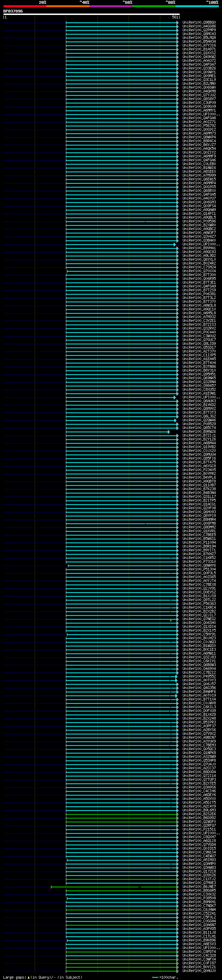Select hit label UniRef100_Q06GW0
The width and height of the screenshot is (222, 980).
click(x=199, y=88)
